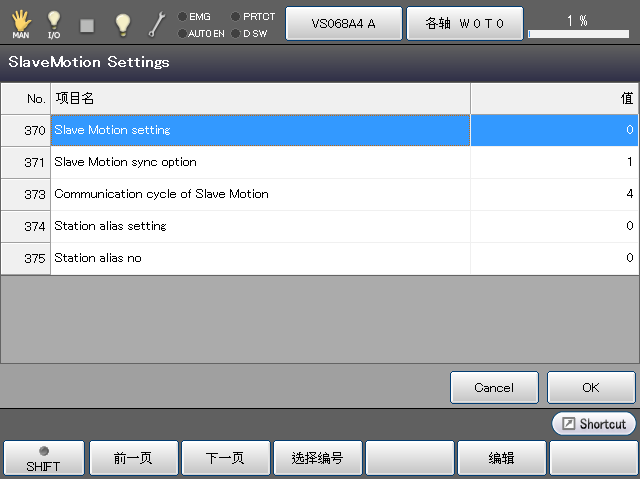Click the Cancel button
This screenshot has width=640, height=479.
click(494, 387)
